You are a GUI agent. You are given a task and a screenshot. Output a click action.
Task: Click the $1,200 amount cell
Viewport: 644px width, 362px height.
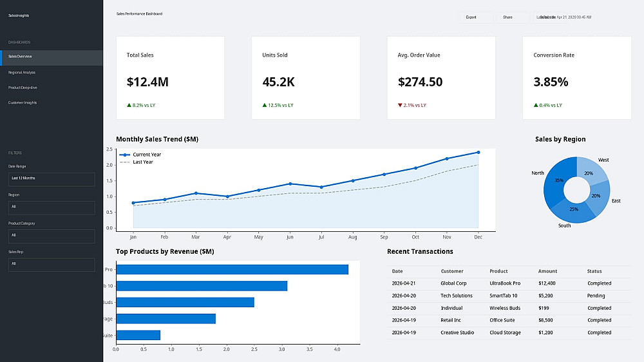click(545, 332)
